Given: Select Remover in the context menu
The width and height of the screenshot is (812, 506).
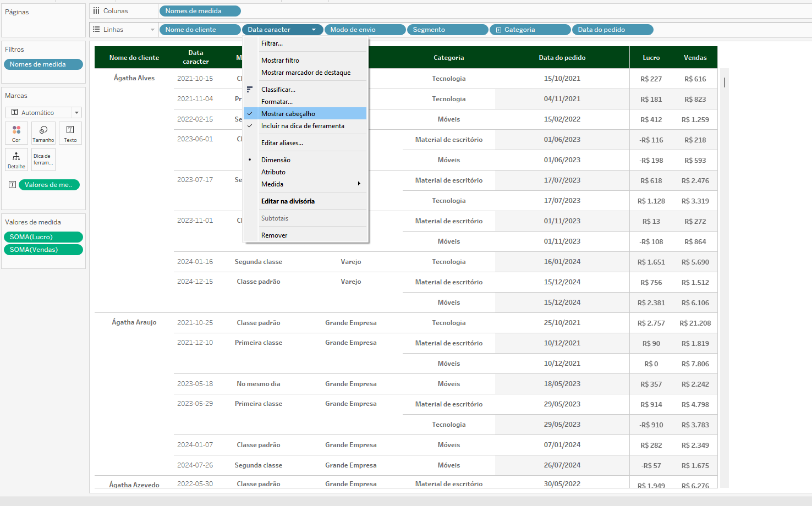Looking at the screenshot, I should 274,235.
